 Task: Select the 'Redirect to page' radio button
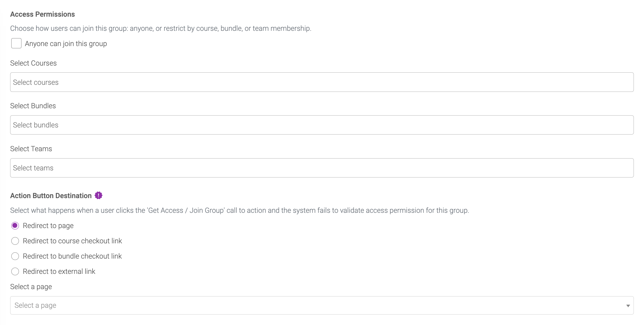pos(15,226)
